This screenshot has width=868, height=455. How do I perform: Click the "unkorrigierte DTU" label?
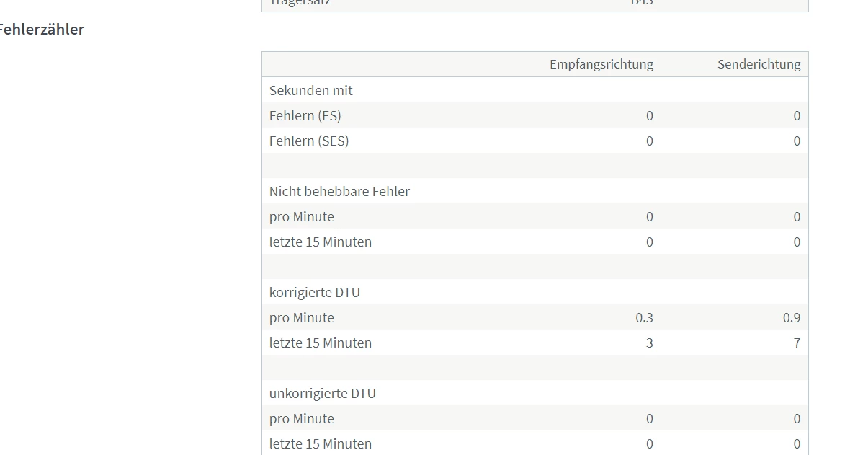[x=322, y=393]
